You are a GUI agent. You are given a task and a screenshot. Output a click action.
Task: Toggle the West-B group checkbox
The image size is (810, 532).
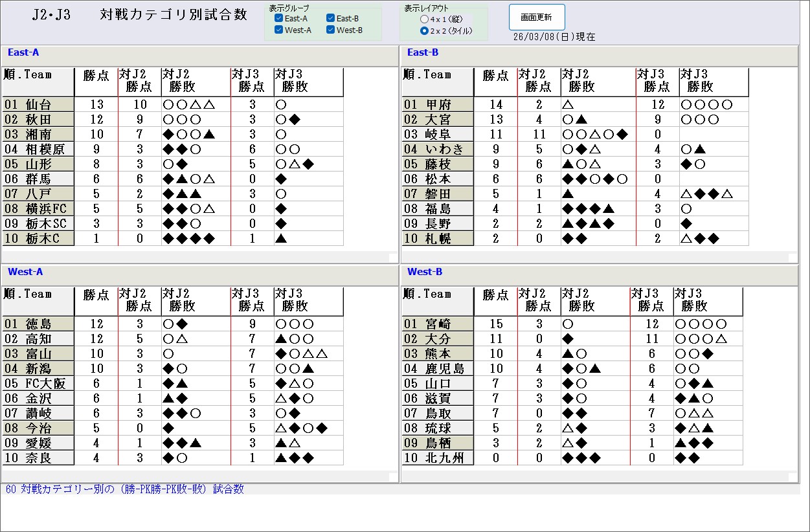click(x=331, y=30)
